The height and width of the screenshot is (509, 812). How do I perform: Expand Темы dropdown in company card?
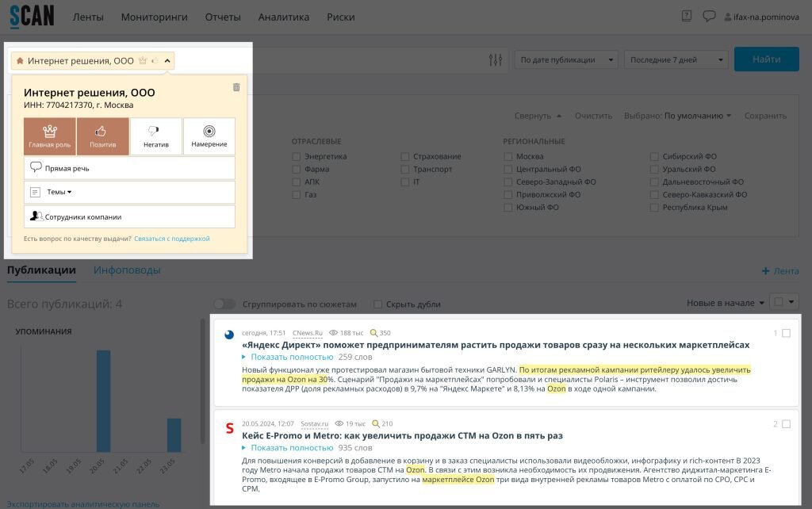tap(59, 192)
